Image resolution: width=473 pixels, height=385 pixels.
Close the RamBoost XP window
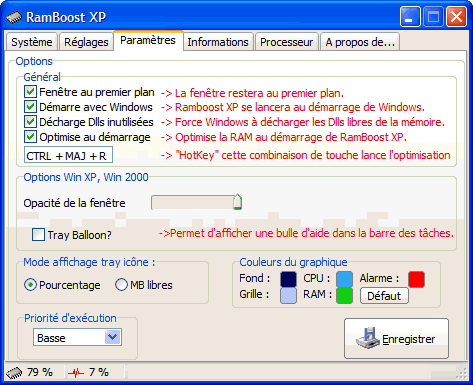click(456, 16)
